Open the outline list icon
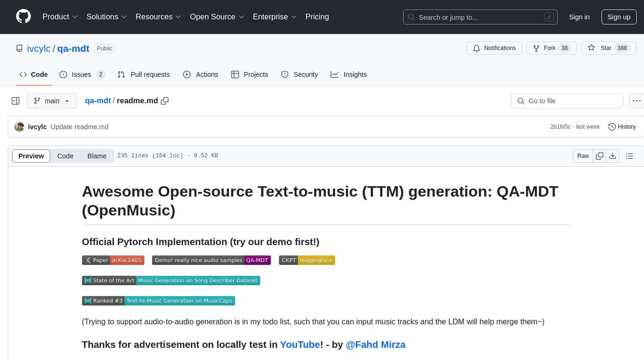This screenshot has height=362, width=644. [629, 156]
